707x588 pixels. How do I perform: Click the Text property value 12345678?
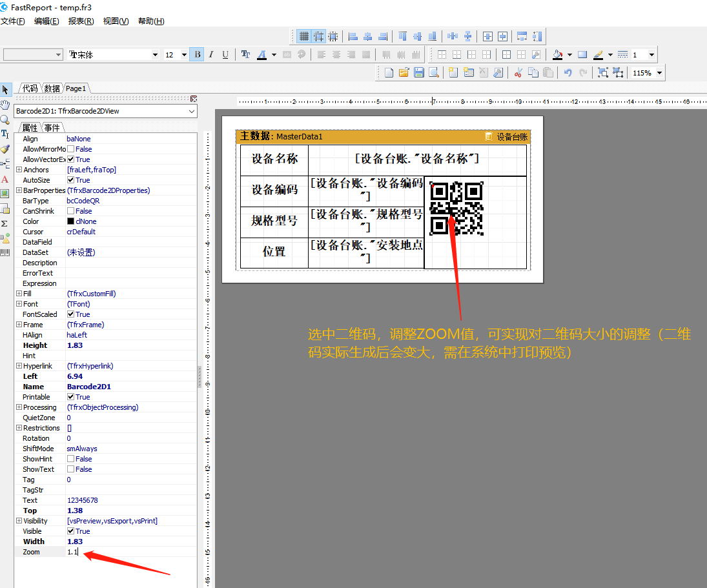(83, 500)
